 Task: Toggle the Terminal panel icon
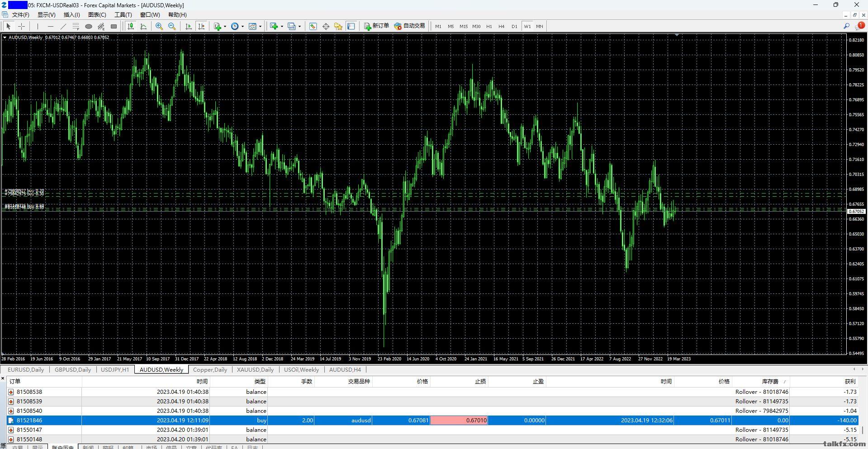pos(351,26)
